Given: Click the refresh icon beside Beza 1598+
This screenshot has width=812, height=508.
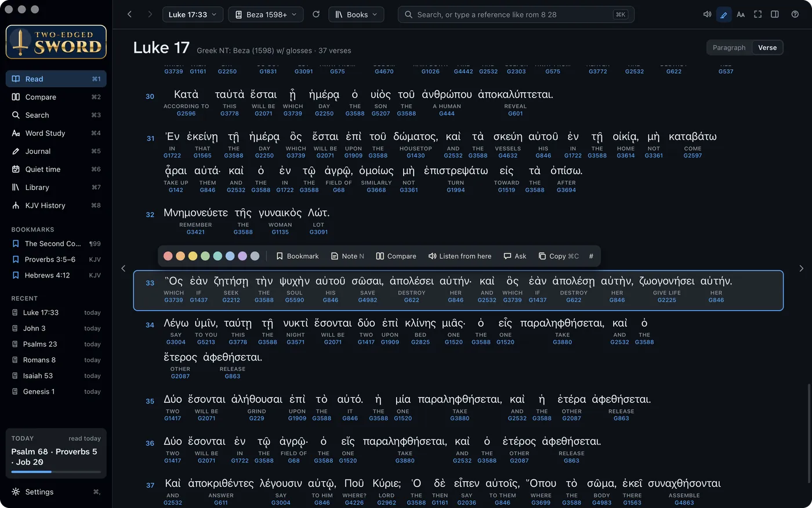Looking at the screenshot, I should click(316, 15).
